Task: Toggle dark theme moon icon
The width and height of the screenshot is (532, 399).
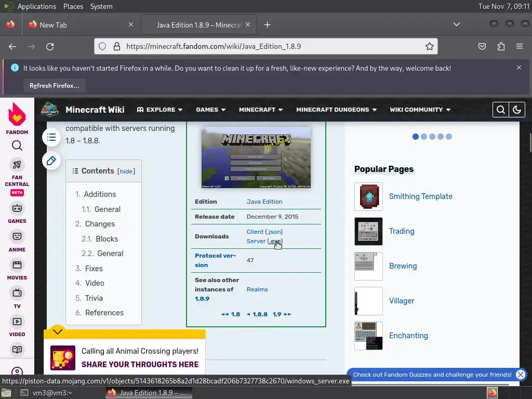Action: pos(517,110)
